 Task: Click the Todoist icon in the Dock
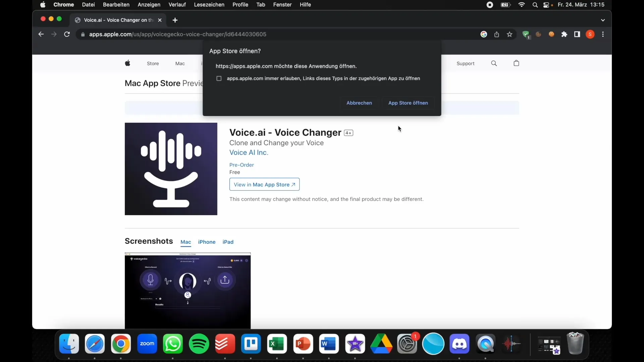(x=226, y=344)
